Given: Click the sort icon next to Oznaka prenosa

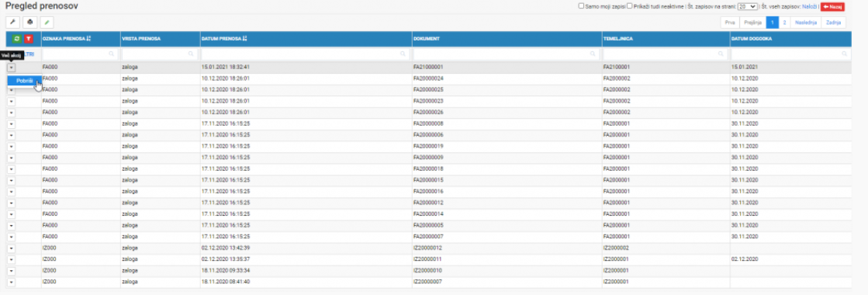Looking at the screenshot, I should [89, 39].
